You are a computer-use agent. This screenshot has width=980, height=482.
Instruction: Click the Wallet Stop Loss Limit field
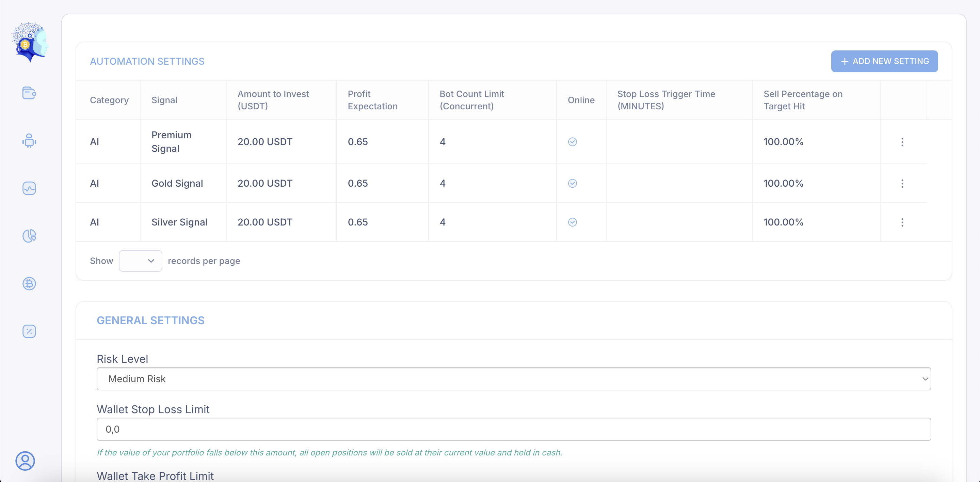point(514,430)
